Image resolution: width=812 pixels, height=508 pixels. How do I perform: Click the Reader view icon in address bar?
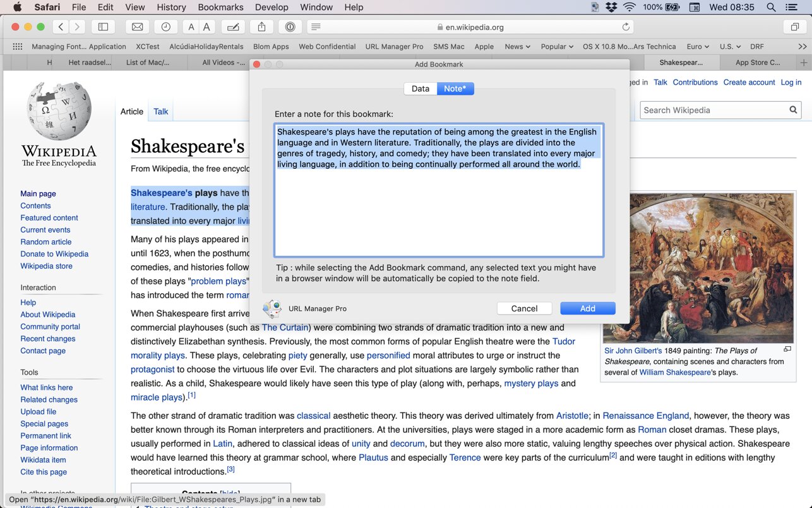(316, 27)
